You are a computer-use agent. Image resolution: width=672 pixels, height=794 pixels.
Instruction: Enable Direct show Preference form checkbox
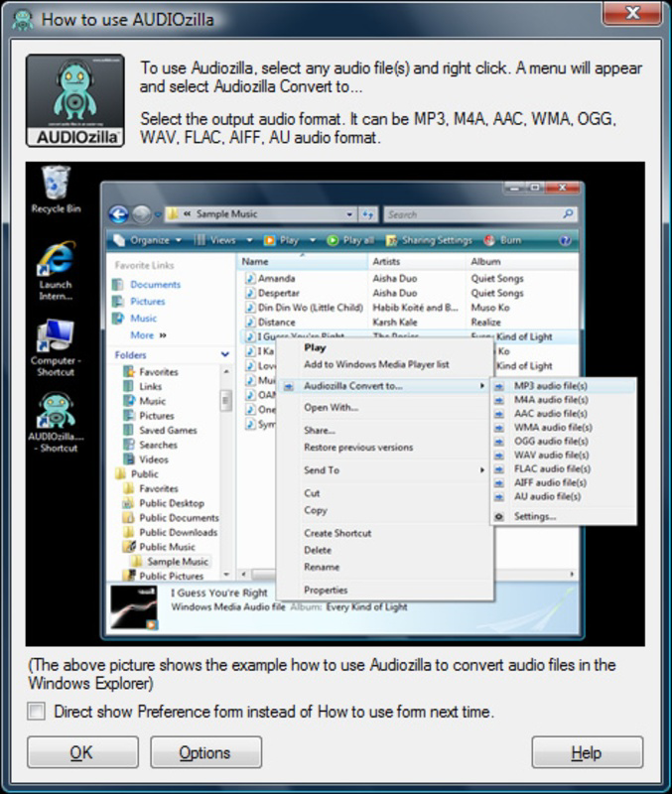pos(37,712)
